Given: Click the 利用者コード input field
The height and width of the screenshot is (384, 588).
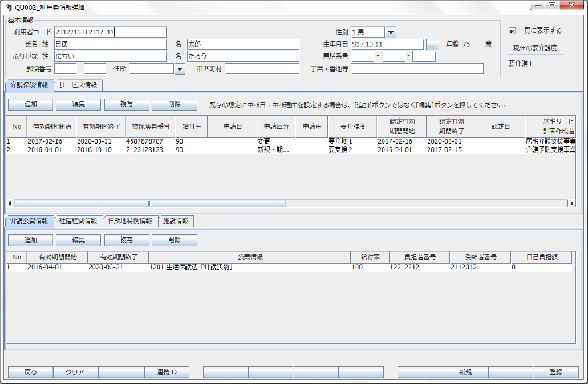Looking at the screenshot, I should pyautogui.click(x=110, y=32).
